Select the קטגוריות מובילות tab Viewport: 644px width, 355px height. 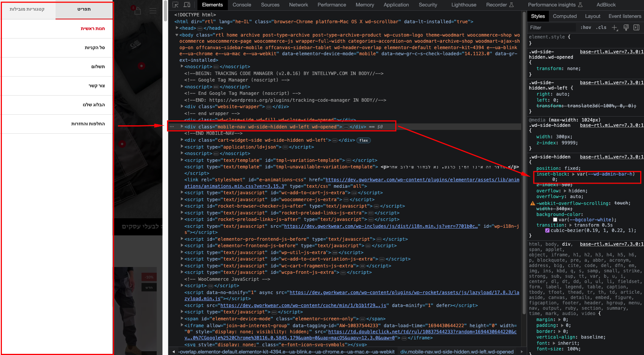[x=27, y=9]
